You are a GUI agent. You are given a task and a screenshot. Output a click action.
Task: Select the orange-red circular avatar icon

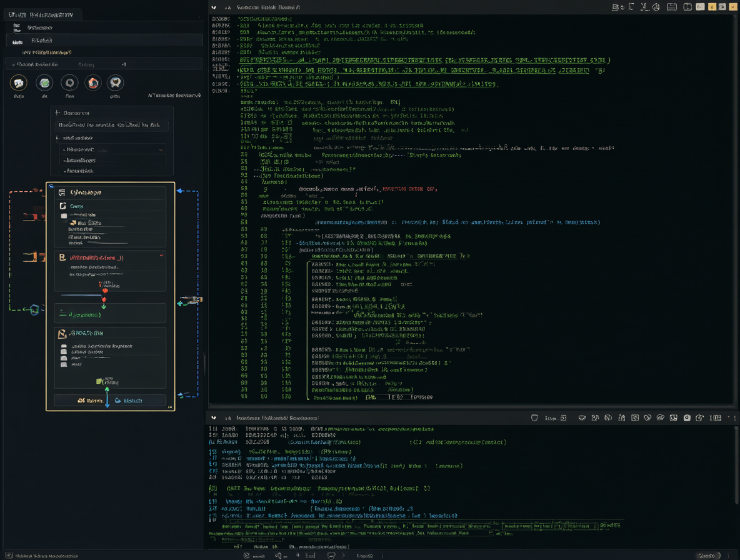pos(93,83)
